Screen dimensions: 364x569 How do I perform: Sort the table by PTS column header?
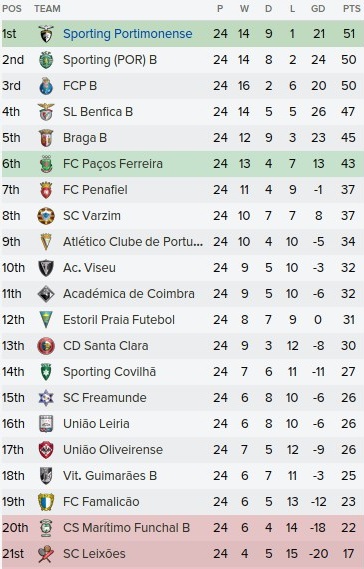[x=352, y=9]
